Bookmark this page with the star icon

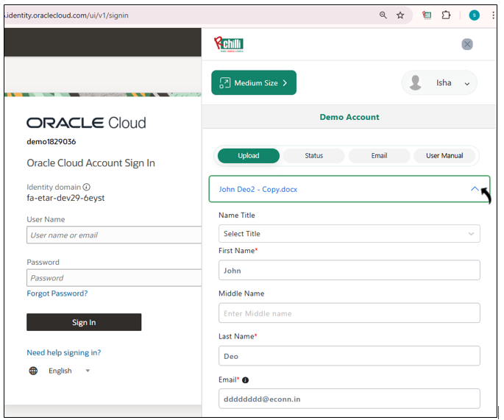(400, 15)
